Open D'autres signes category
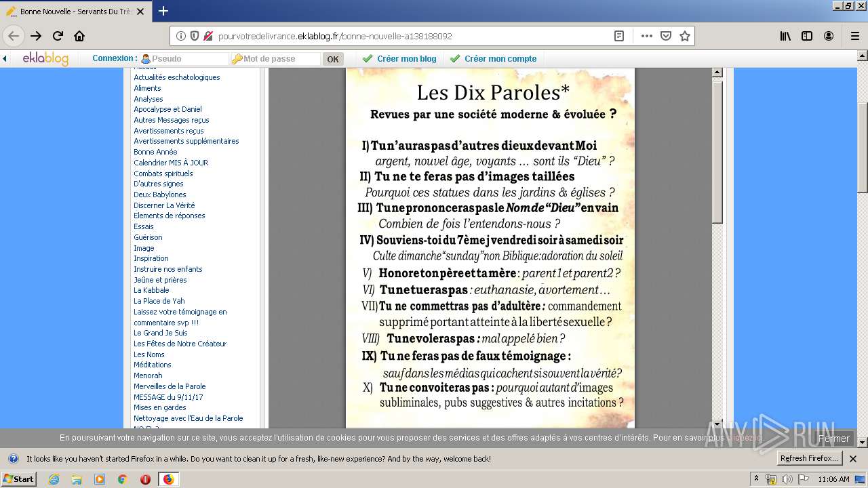This screenshot has width=868, height=488. click(x=158, y=184)
